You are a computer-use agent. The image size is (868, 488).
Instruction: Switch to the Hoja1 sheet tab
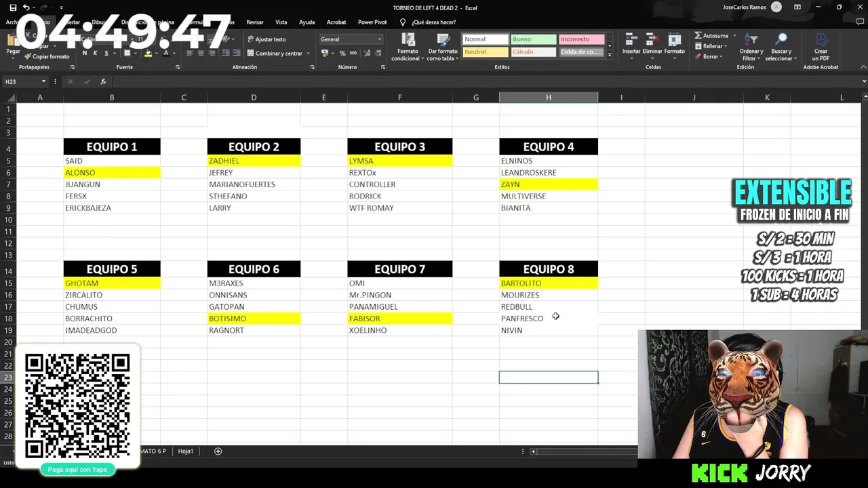[x=186, y=451]
